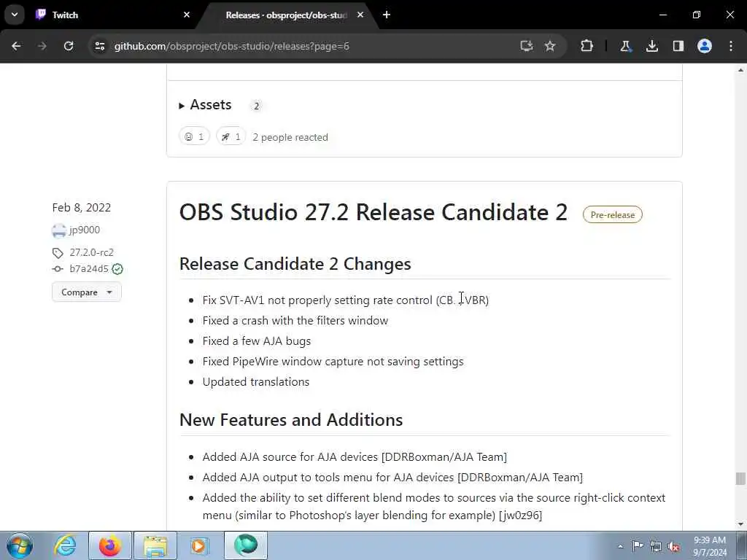The image size is (747, 560).
Task: Open commit b7a24d5 link
Action: coord(89,268)
